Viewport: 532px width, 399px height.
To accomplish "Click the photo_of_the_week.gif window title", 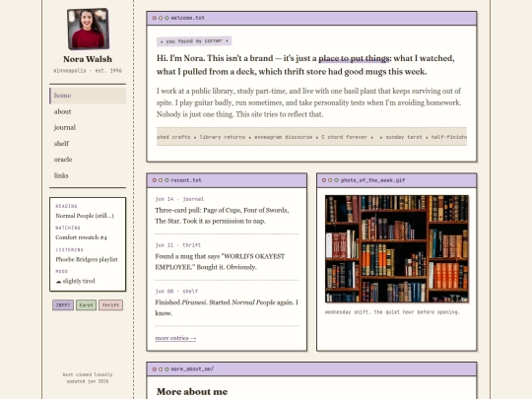I will pos(372,180).
